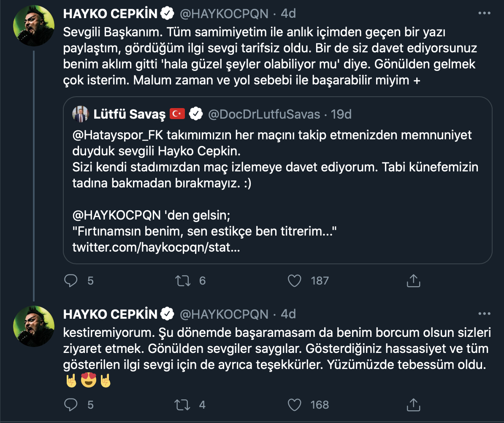Screen dimensions: 504x423
Task: Like the first tweet with 187 likes
Action: (294, 280)
